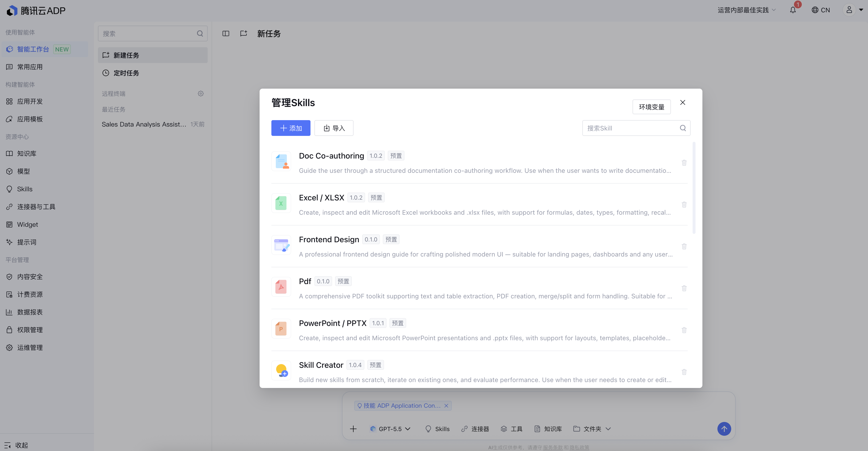Click the Skill Creator skill icon
The image size is (868, 451).
click(281, 370)
